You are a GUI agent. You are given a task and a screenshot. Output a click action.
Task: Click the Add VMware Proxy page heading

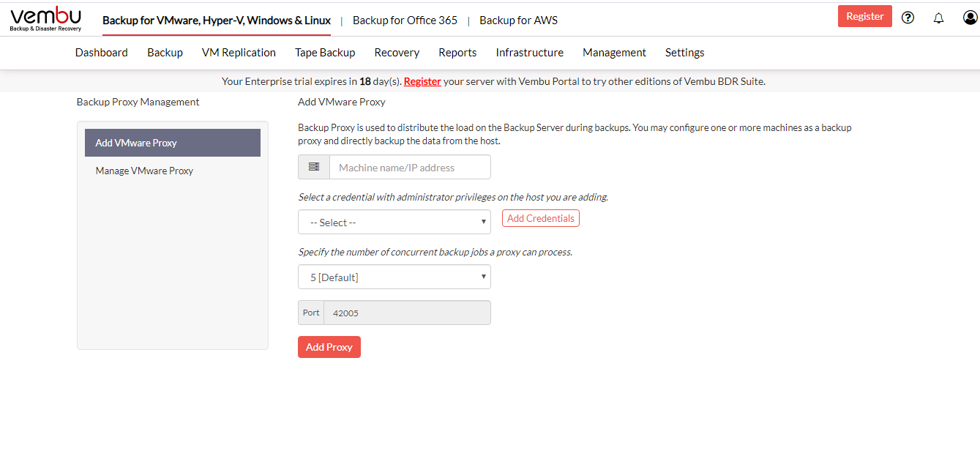[x=342, y=102]
